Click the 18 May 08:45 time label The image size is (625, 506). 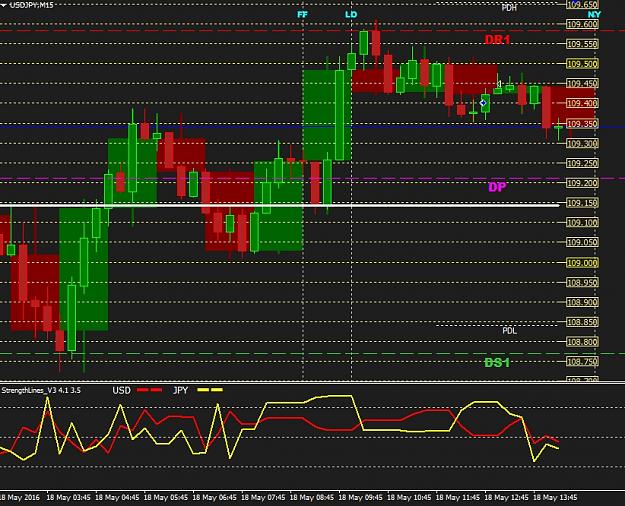[x=312, y=498]
